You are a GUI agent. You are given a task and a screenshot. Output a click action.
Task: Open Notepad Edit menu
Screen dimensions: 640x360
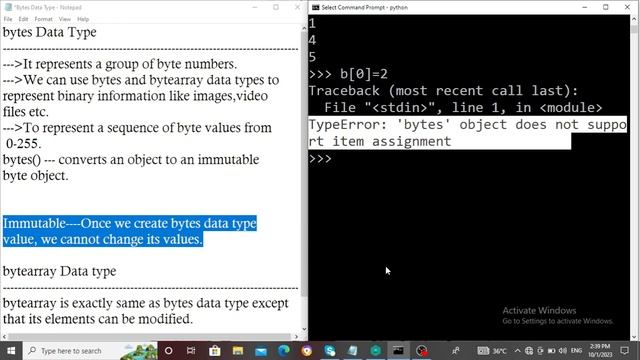(23, 19)
